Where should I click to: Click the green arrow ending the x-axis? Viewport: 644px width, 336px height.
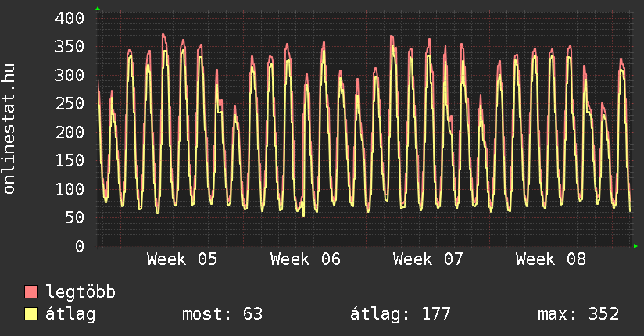coord(635,246)
